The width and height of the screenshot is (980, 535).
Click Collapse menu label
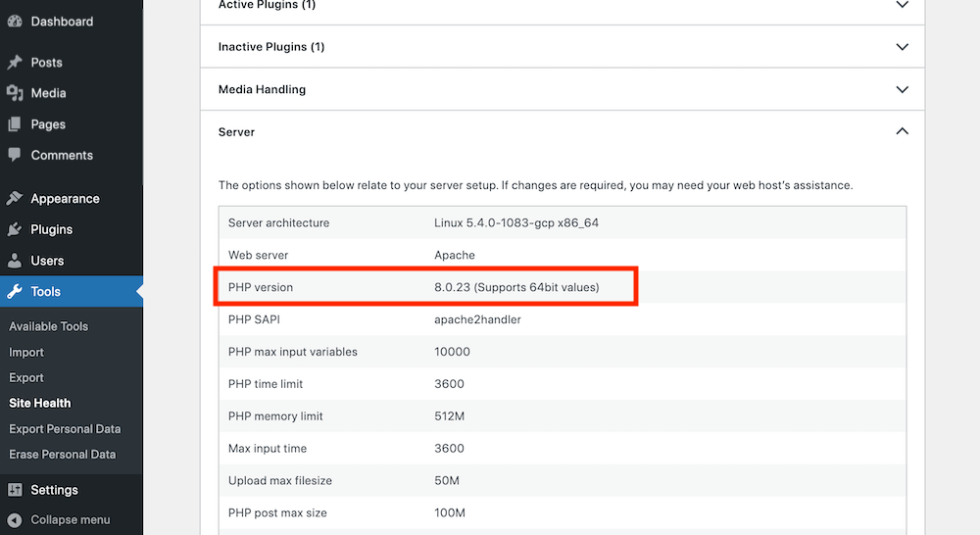click(70, 520)
